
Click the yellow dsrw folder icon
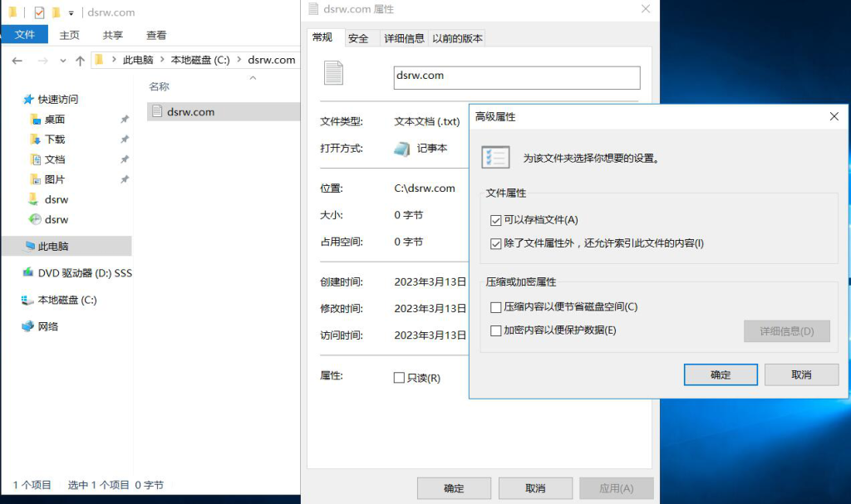click(33, 199)
